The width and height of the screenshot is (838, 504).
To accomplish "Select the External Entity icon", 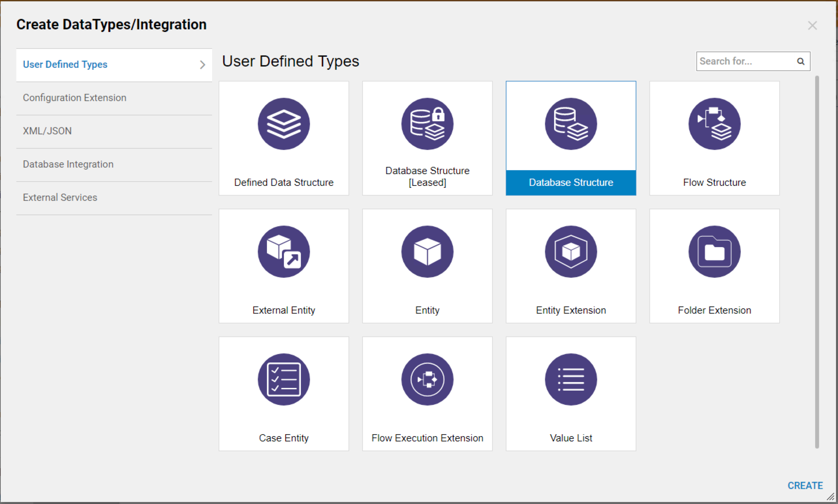I will point(284,252).
